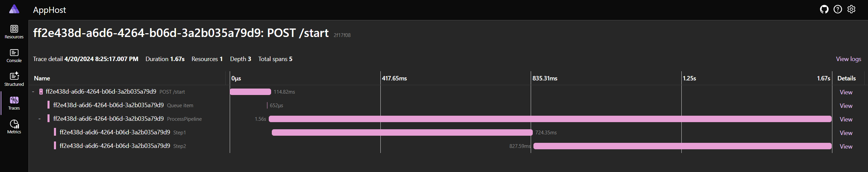Collapse the ProcessPipeline span children
868x172 pixels.
[x=40, y=119]
